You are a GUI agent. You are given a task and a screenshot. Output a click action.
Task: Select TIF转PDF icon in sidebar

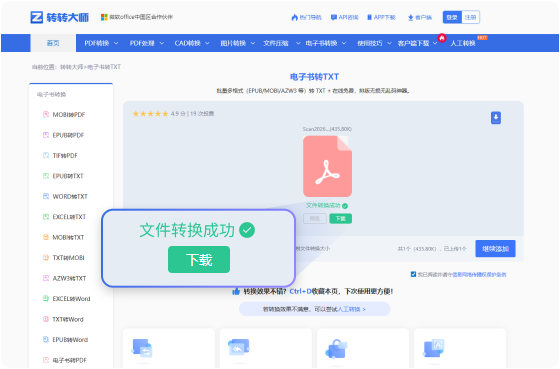point(46,155)
